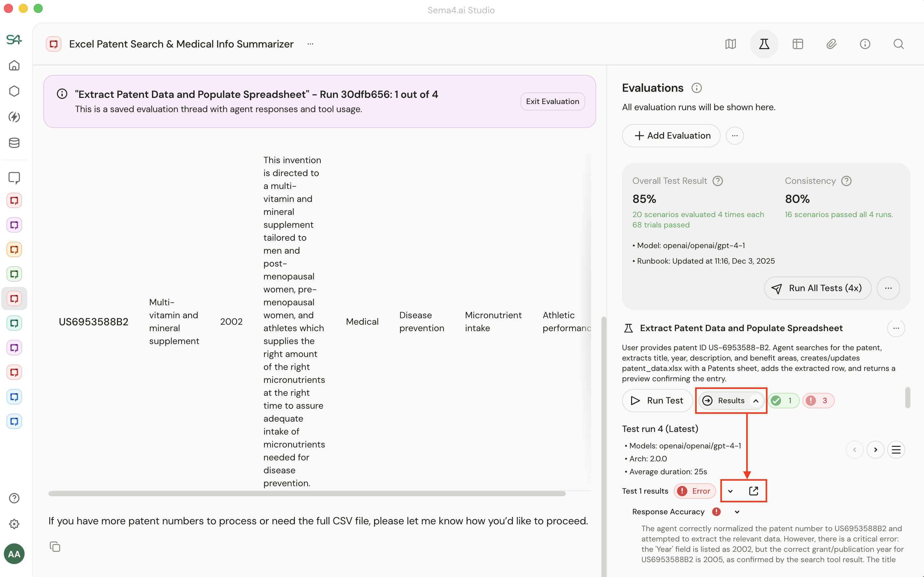Click the map icon in top toolbar
This screenshot has width=924, height=577.
730,44
